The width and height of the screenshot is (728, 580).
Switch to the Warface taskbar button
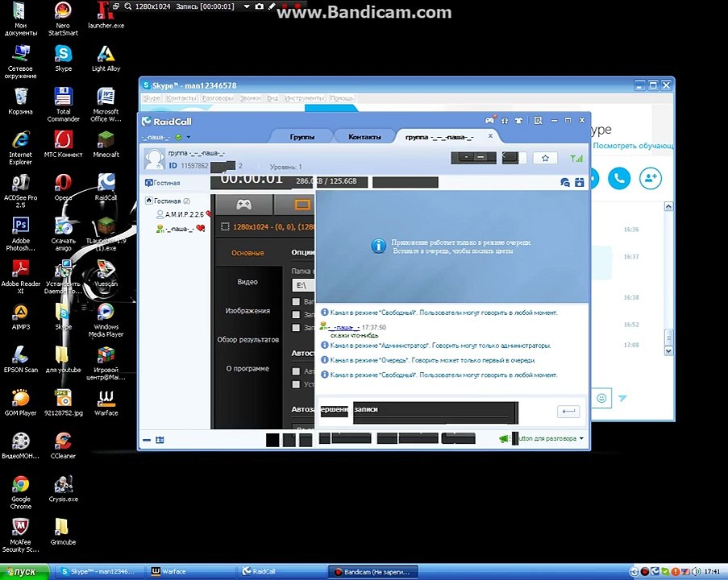192,572
